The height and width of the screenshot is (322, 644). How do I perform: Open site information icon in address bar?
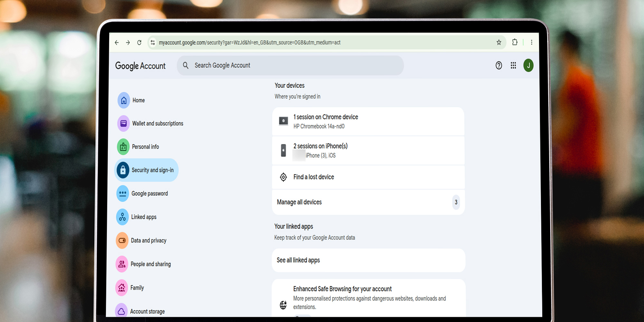click(x=153, y=43)
